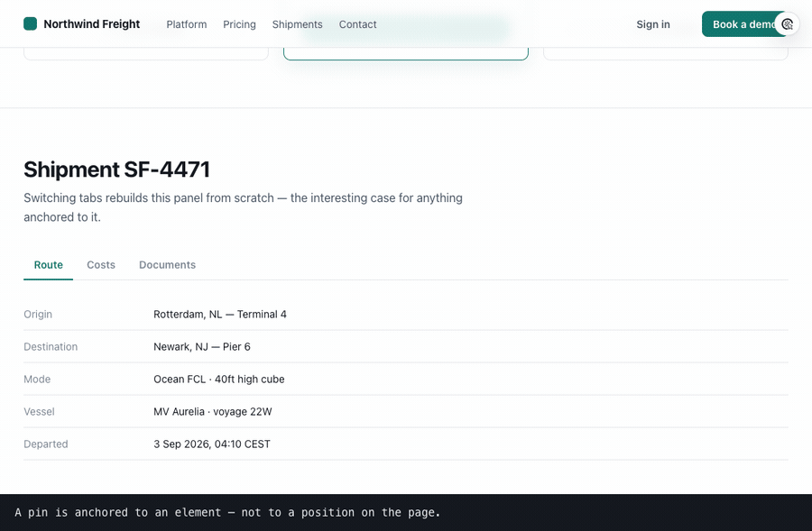Click the 'Mode' row label

[37, 380]
